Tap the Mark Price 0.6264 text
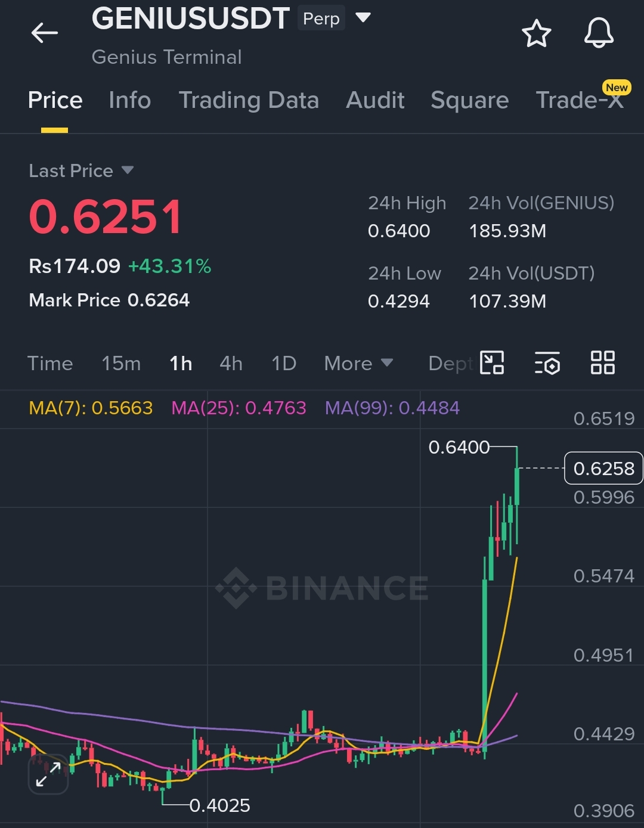 [109, 300]
